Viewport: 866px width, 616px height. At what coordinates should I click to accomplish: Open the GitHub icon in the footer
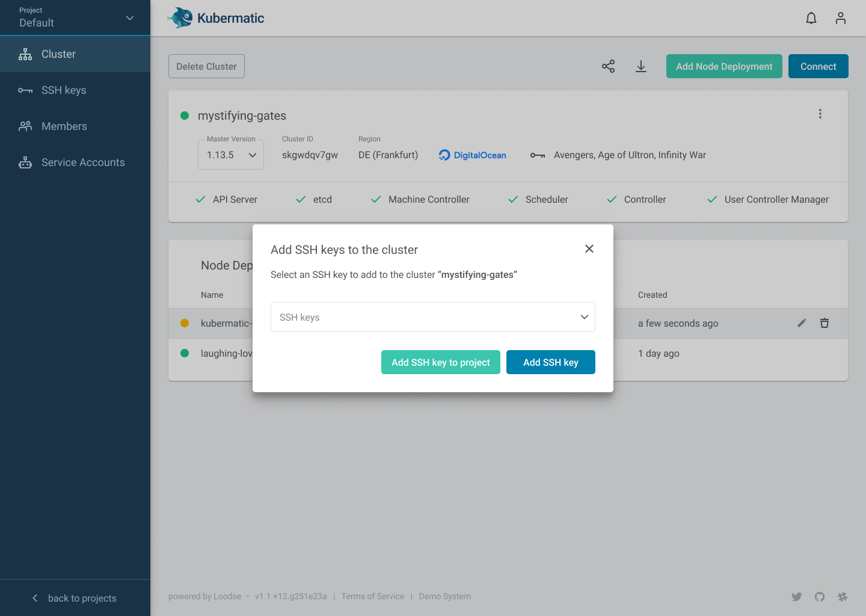pos(819,596)
